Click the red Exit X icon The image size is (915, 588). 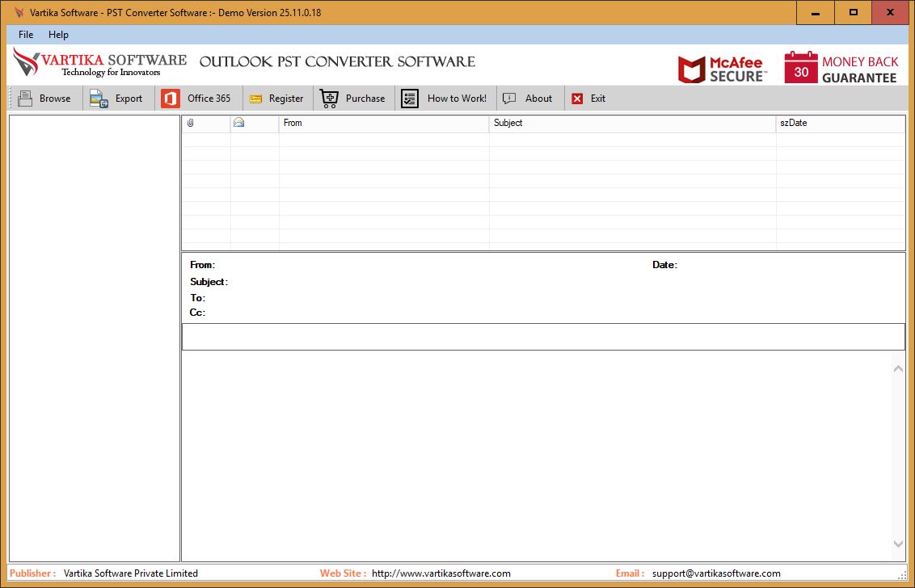(577, 99)
